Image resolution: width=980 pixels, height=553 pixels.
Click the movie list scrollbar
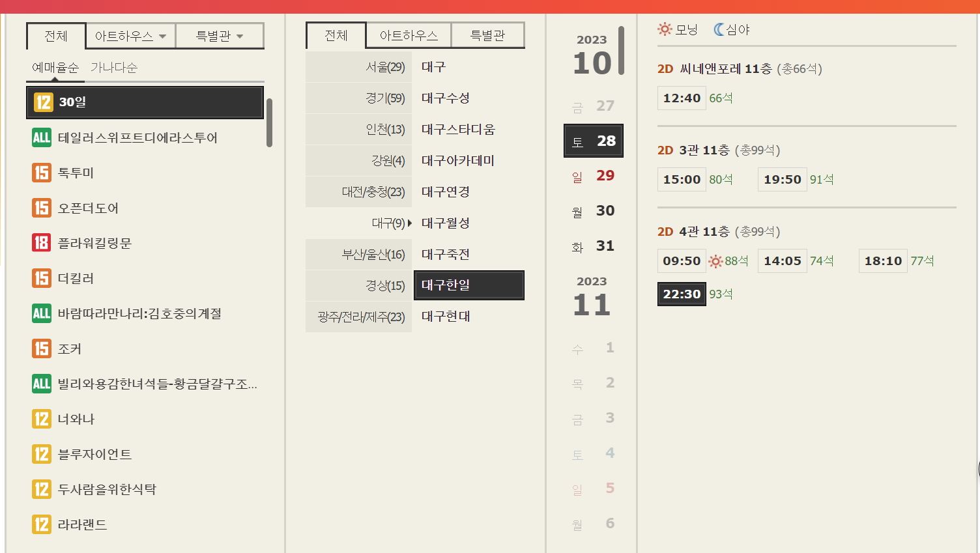(x=269, y=123)
